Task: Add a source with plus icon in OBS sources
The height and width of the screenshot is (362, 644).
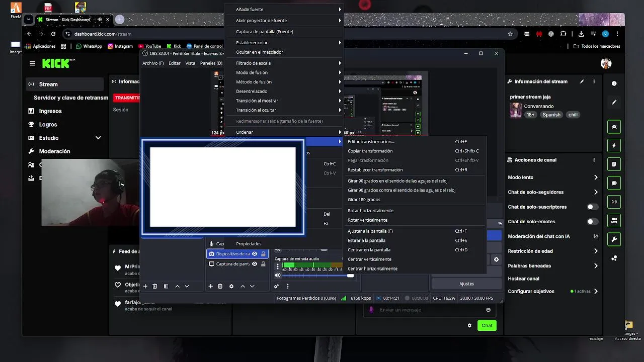Action: tap(210, 286)
